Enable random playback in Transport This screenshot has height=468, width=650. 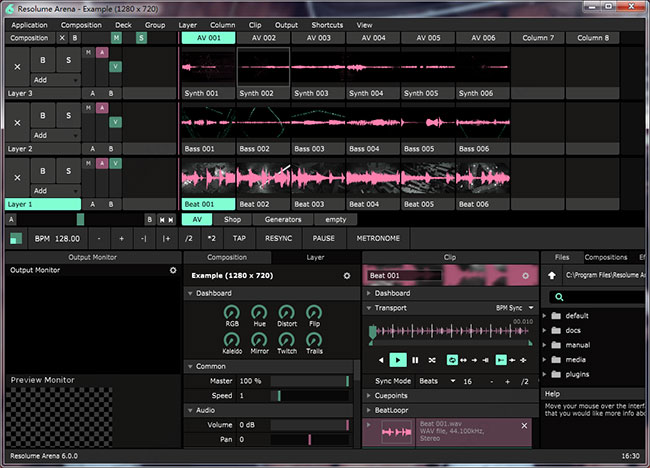[x=432, y=360]
